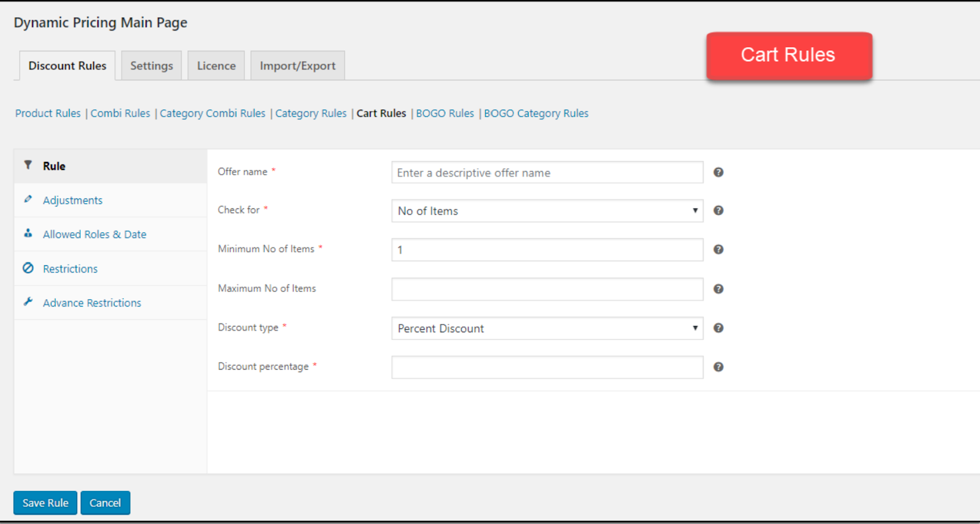
Task: Go to Category Combi Rules link
Action: (213, 113)
